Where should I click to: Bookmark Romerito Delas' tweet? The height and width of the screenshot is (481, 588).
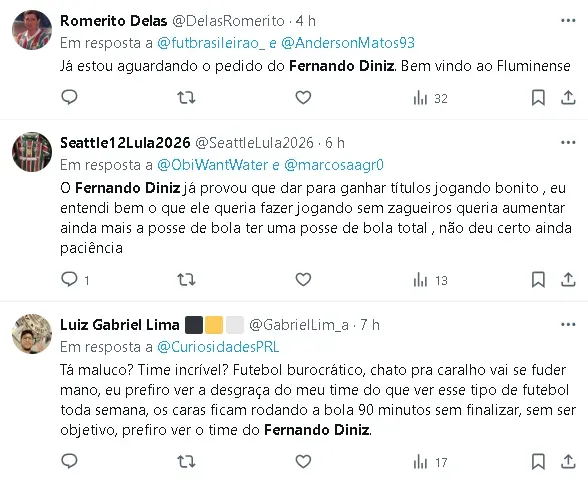(538, 97)
